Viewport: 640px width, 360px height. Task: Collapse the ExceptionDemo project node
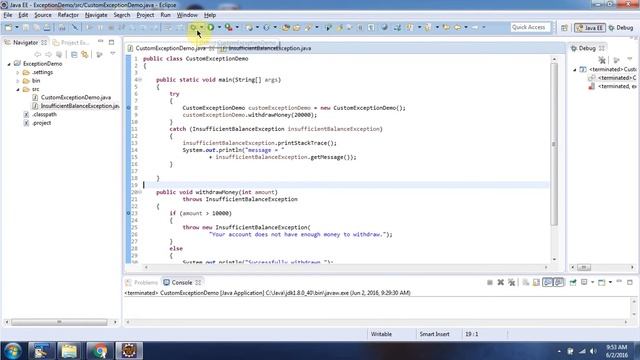(9, 64)
